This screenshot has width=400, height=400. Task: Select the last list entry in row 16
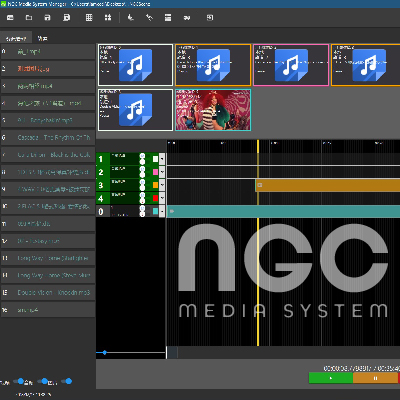point(48,310)
